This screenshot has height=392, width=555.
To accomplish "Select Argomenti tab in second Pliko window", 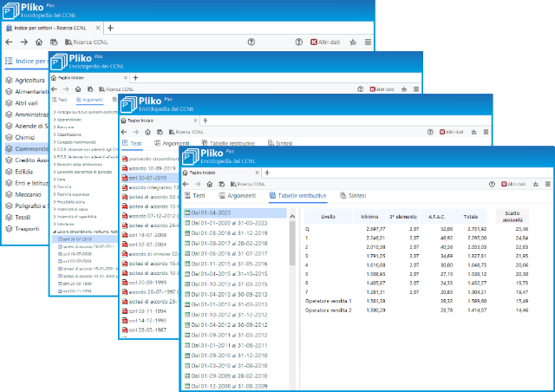I will coord(89,100).
